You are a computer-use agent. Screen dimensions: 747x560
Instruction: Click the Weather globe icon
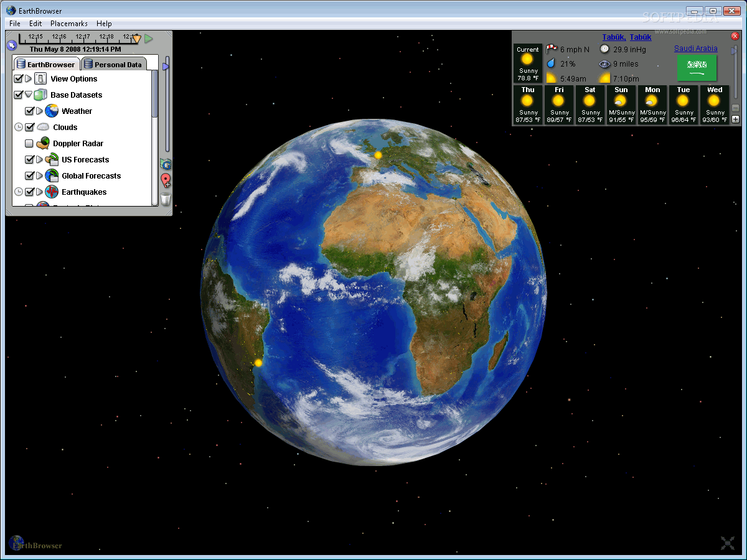52,111
